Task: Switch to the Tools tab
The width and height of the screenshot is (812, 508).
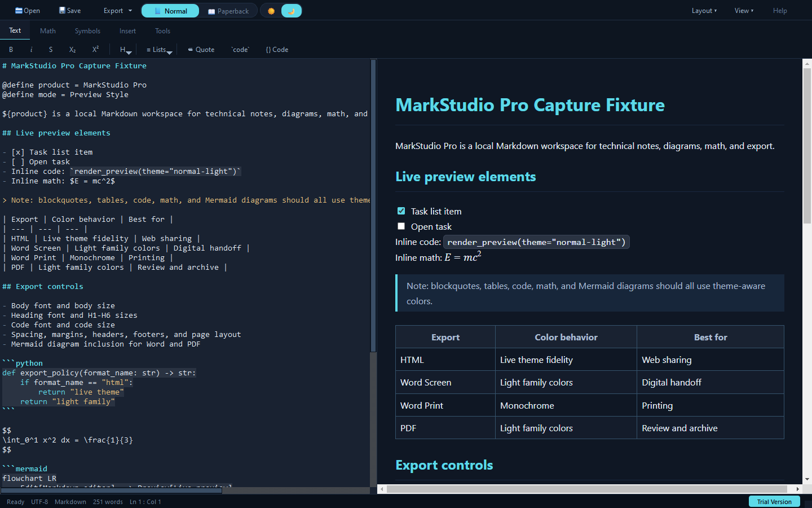Action: tap(162, 31)
